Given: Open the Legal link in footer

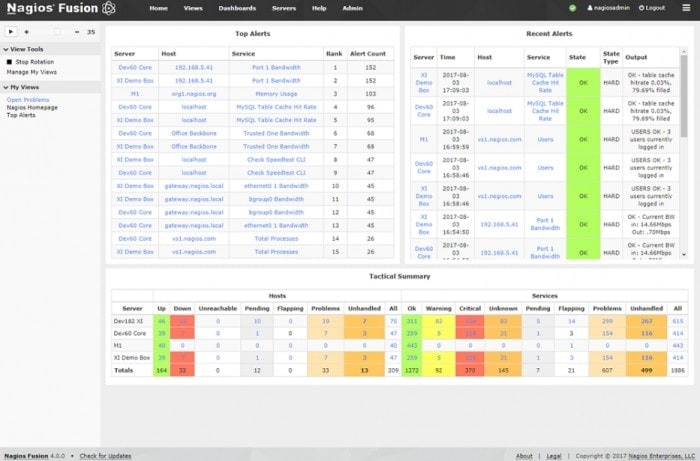Looking at the screenshot, I should point(554,456).
